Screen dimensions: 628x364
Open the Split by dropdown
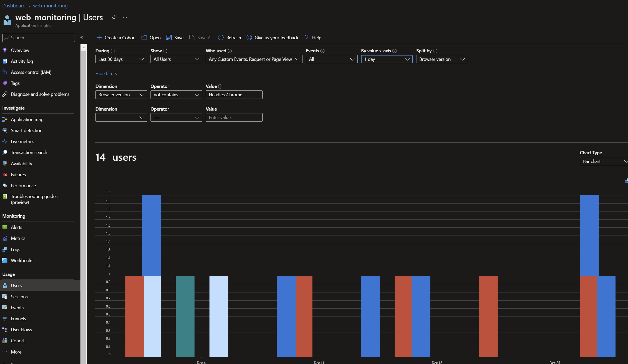[442, 59]
